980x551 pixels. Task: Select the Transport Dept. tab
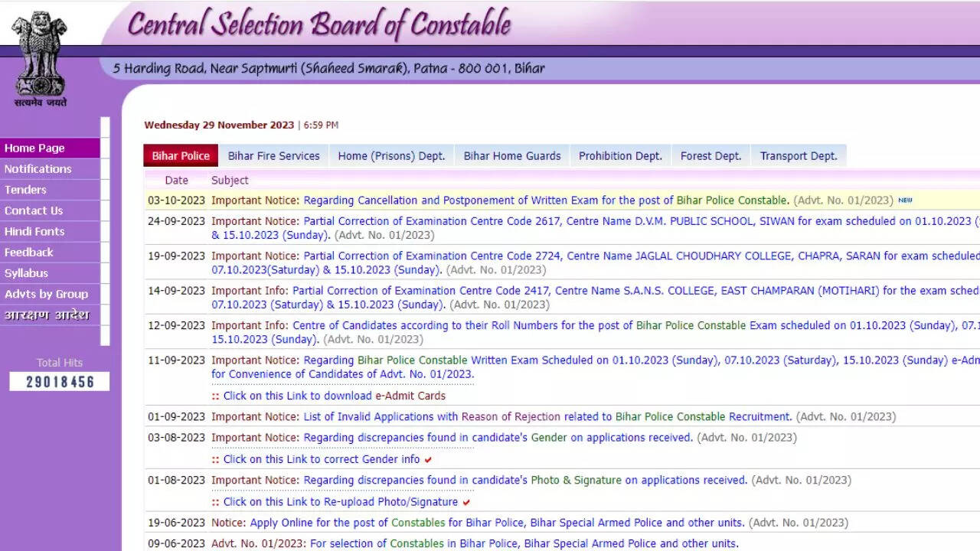[x=799, y=156]
